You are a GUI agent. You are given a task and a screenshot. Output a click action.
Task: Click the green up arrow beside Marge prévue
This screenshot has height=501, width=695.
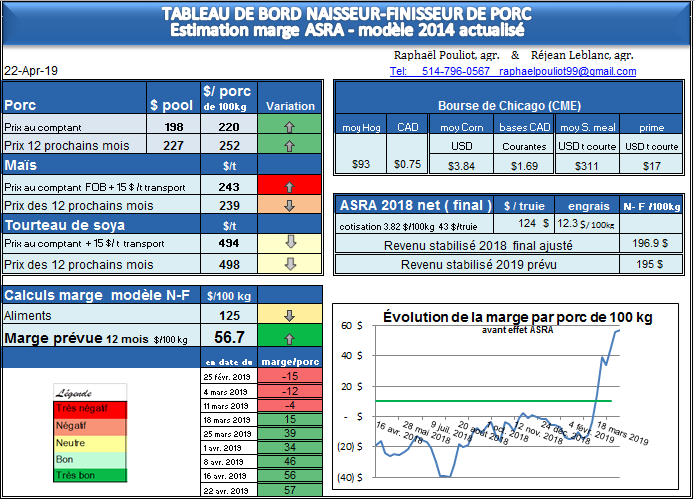point(290,337)
